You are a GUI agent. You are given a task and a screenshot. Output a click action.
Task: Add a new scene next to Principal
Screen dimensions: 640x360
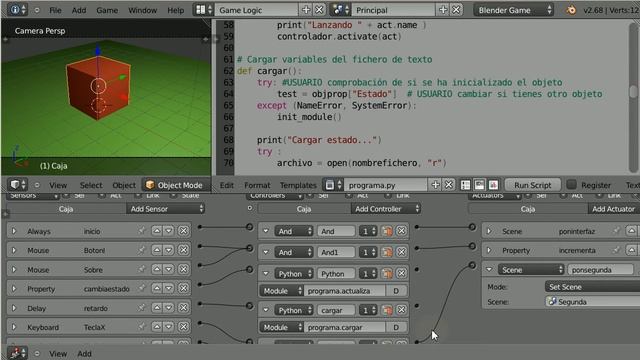(x=443, y=9)
